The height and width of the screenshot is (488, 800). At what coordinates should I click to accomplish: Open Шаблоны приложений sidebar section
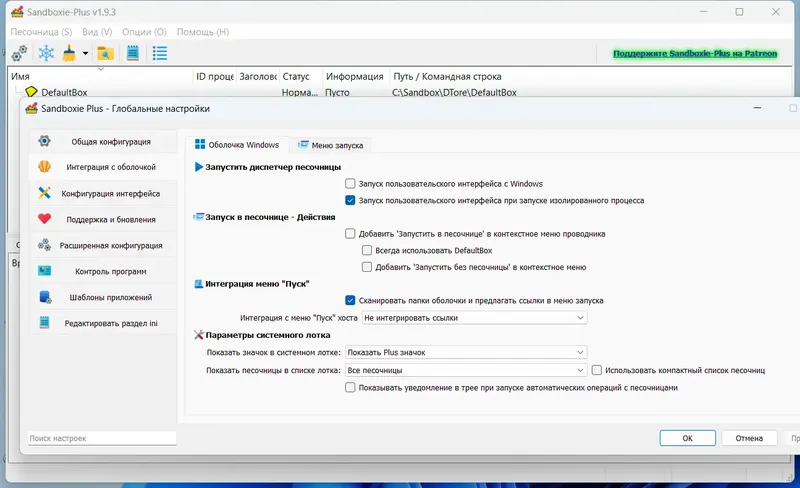[104, 297]
